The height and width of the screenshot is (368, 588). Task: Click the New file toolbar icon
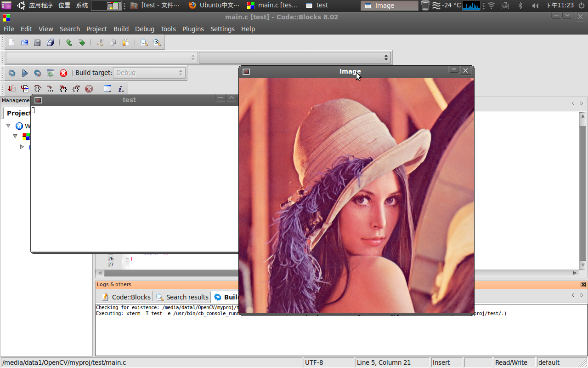pyautogui.click(x=11, y=42)
